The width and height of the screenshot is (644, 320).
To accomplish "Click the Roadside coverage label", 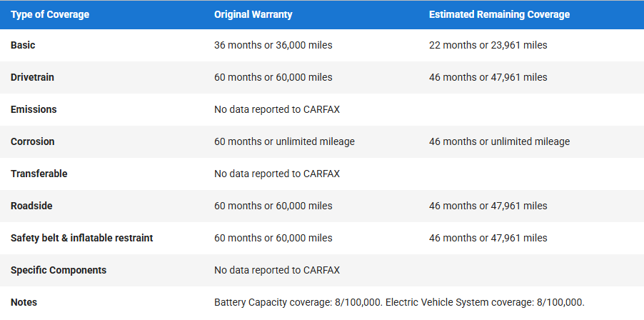I will pos(31,206).
